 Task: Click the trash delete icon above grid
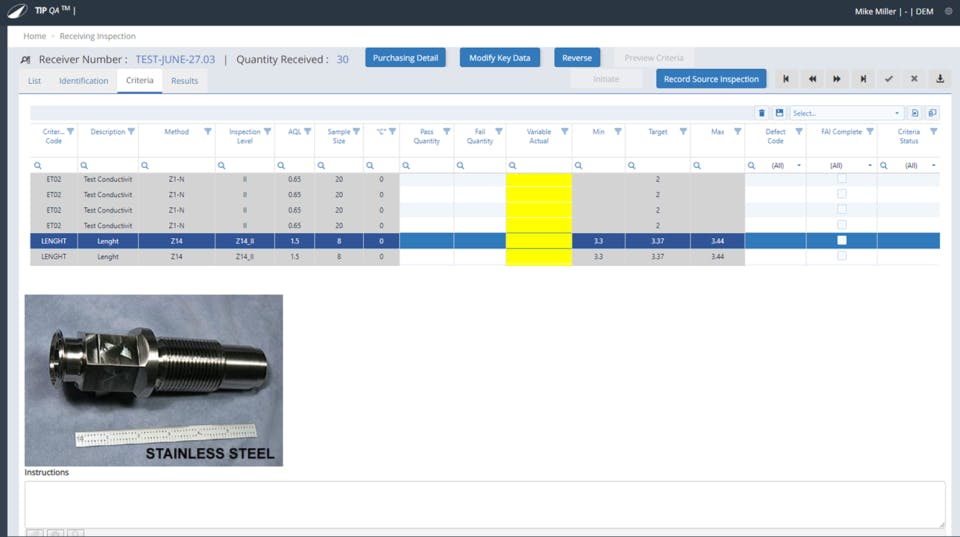point(762,113)
